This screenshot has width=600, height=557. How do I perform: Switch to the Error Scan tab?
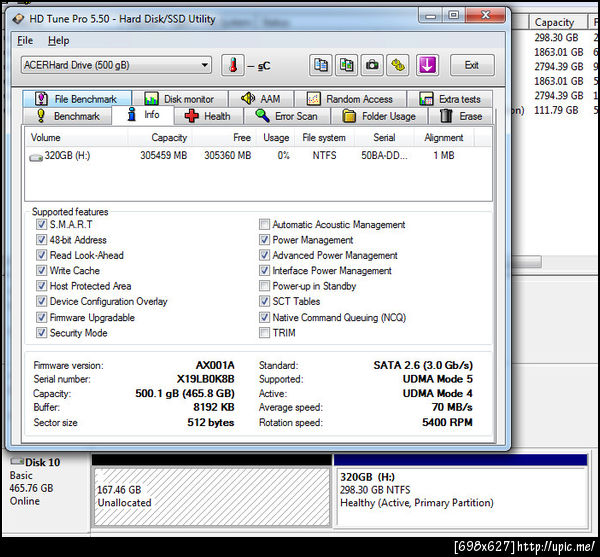click(287, 116)
